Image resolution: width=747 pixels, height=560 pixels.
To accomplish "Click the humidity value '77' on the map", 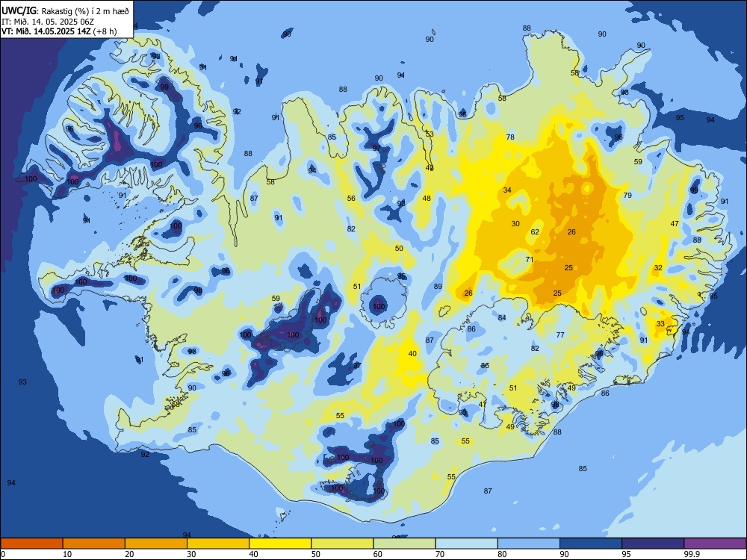I will (x=560, y=335).
